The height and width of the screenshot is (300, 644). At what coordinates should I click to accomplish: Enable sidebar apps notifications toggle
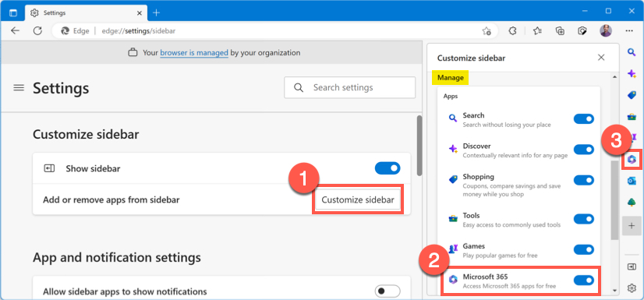point(387,291)
